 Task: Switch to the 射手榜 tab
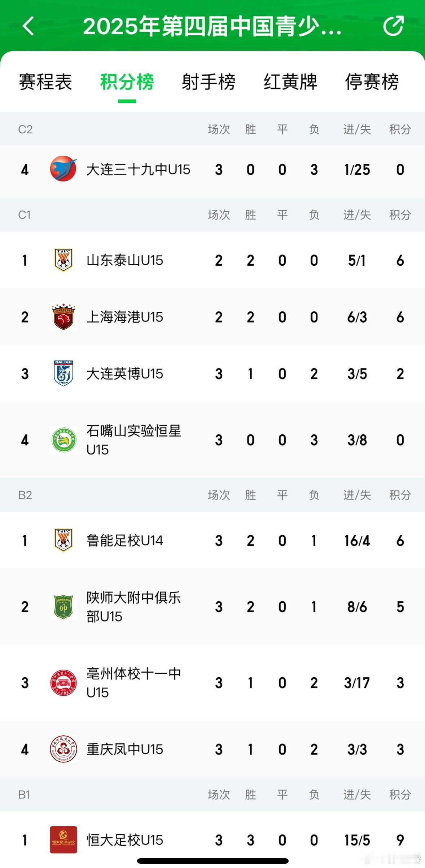click(x=209, y=82)
